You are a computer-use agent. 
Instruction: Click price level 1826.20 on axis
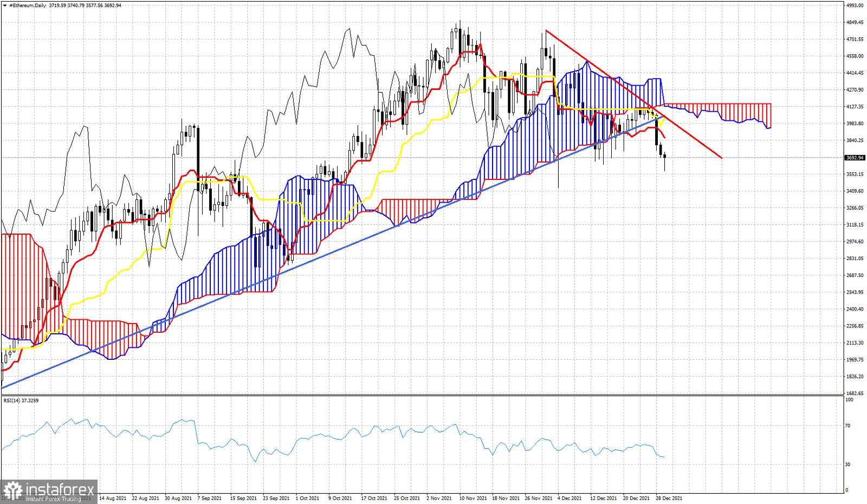point(855,376)
